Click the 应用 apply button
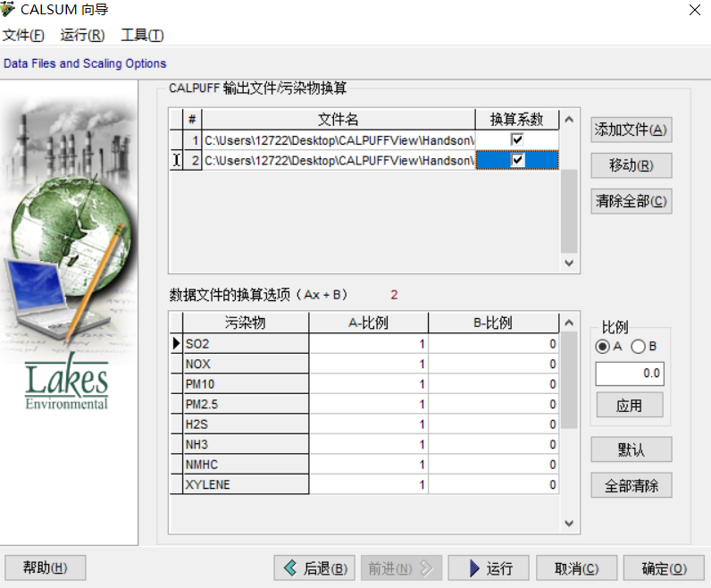Screen dimensions: 711x588 coord(629,406)
